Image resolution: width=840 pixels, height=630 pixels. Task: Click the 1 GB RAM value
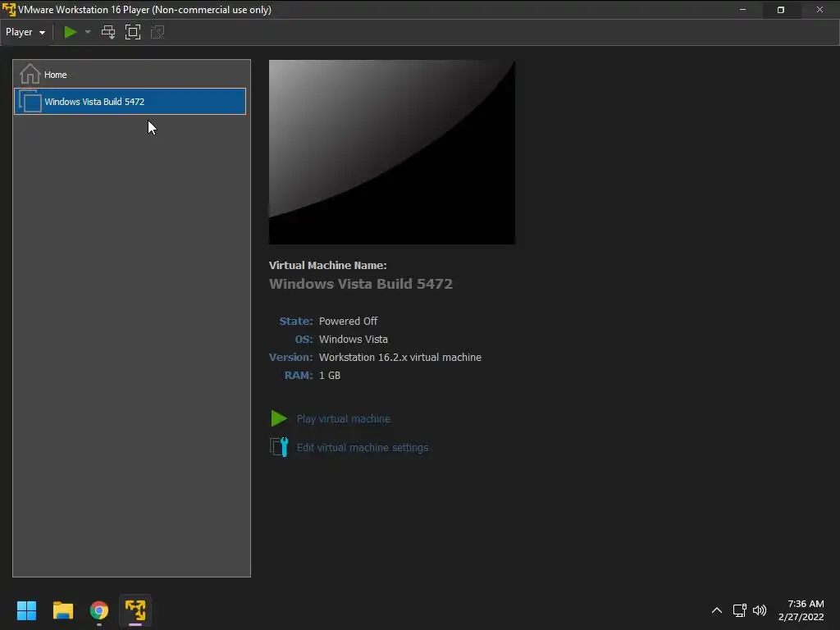pos(330,376)
